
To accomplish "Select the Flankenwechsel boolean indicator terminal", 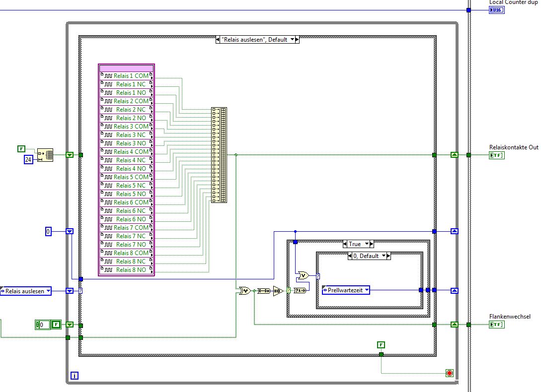I will pos(497,324).
